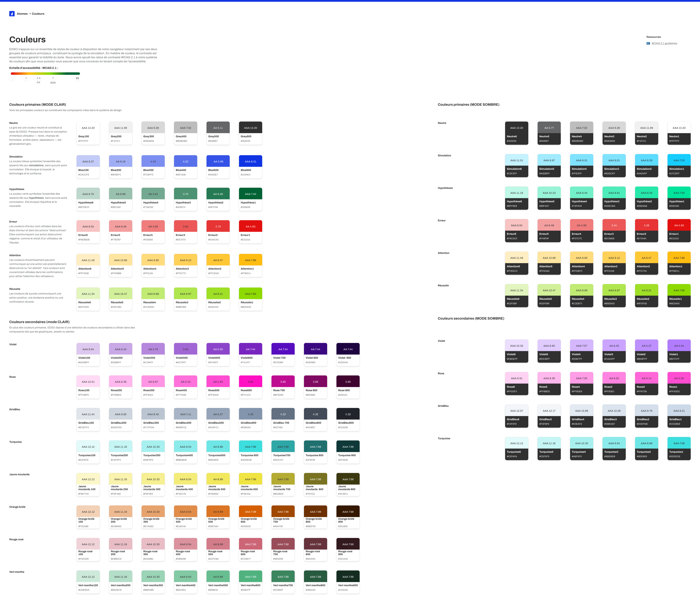Choose the Simulation6 #C5F2FF swatch

pyautogui.click(x=517, y=166)
